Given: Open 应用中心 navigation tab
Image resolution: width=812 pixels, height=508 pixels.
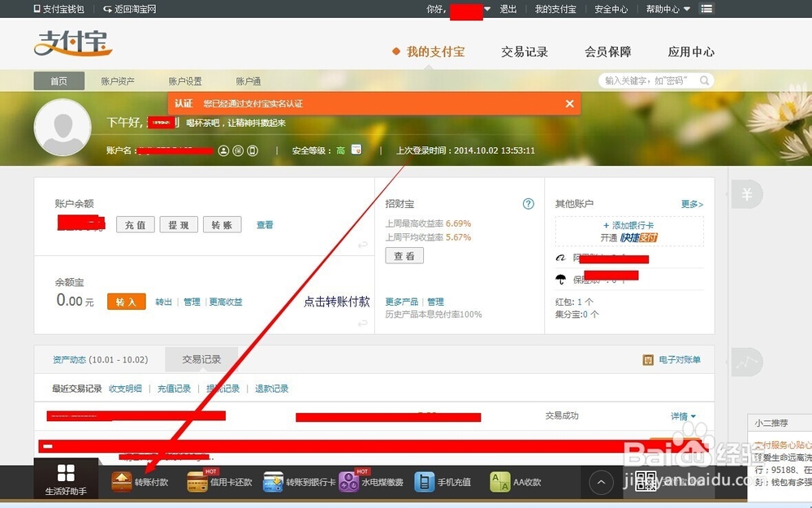Looking at the screenshot, I should click(691, 52).
